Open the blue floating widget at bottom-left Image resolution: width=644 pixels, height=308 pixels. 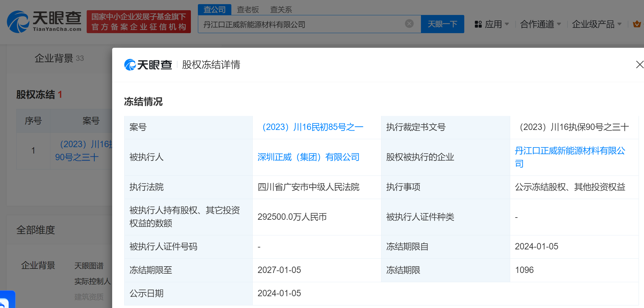tap(7, 300)
